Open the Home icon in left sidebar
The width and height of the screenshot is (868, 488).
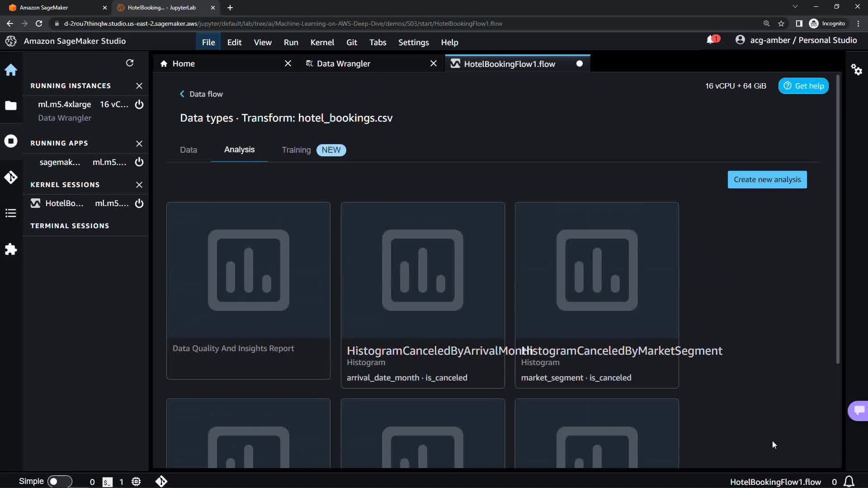[11, 70]
